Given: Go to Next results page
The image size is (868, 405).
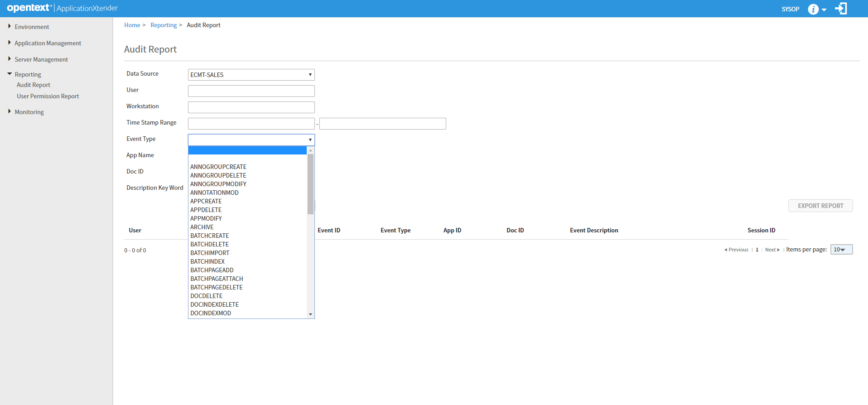Looking at the screenshot, I should pos(772,250).
